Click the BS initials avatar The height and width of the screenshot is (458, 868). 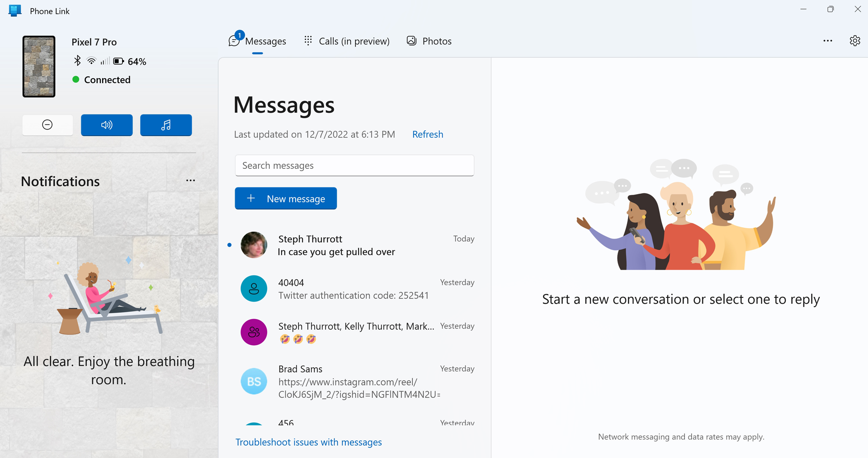254,381
